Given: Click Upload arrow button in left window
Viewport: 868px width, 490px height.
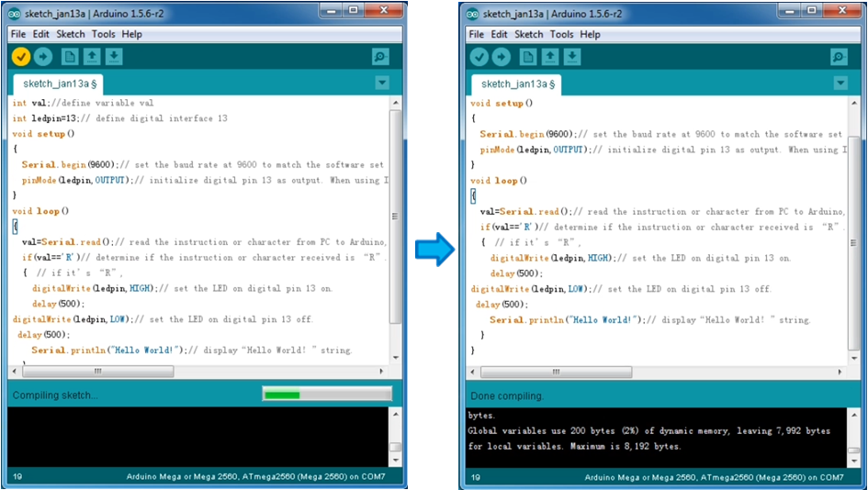Looking at the screenshot, I should click(x=43, y=56).
